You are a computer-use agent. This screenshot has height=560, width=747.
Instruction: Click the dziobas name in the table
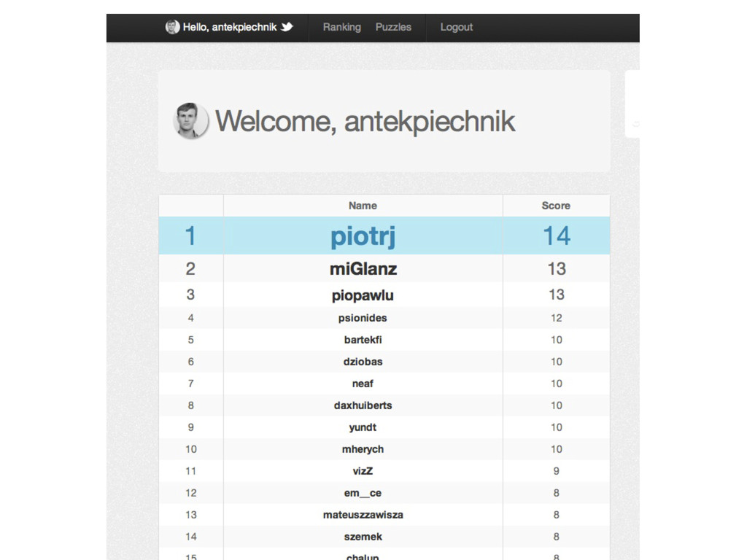(363, 362)
